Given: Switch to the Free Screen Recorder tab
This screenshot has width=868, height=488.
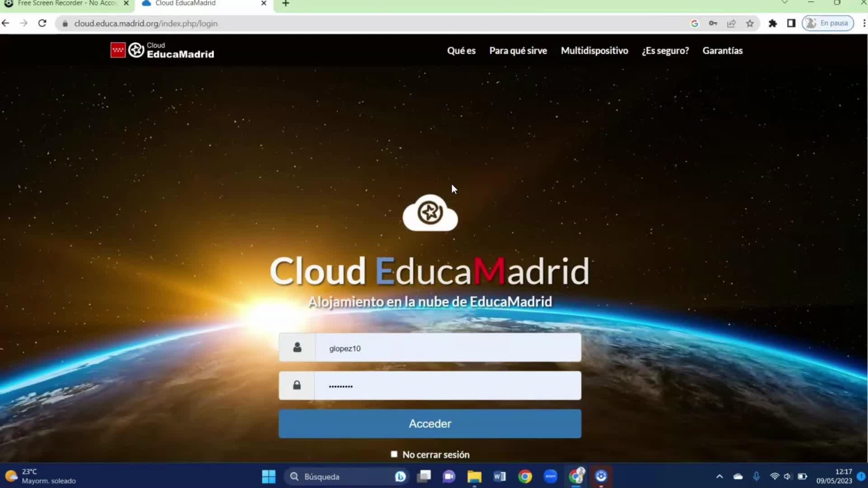Looking at the screenshot, I should (67, 3).
